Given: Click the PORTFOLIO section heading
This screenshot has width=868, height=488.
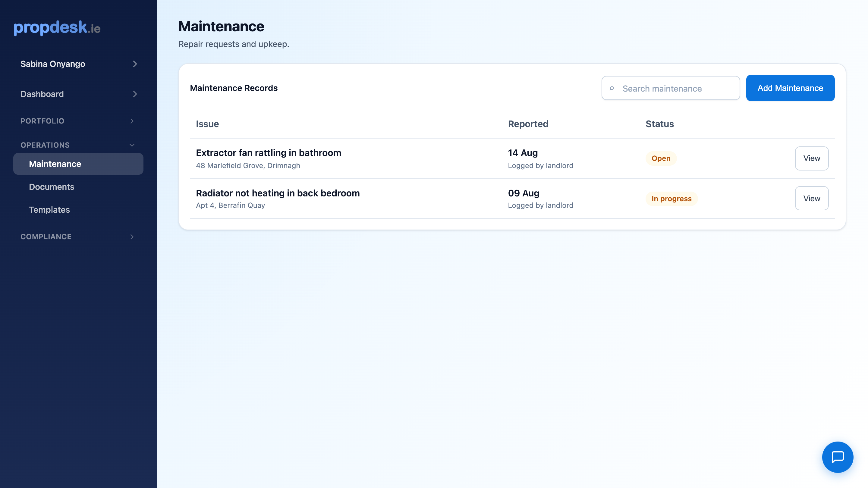Looking at the screenshot, I should pyautogui.click(x=42, y=121).
